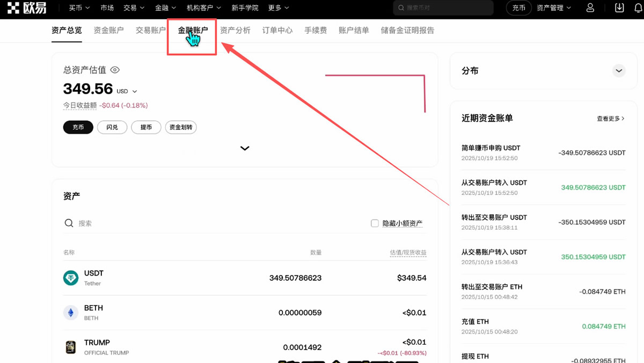This screenshot has height=363, width=644.
Task: Toggle the eye to hide total asset value
Action: tap(115, 70)
